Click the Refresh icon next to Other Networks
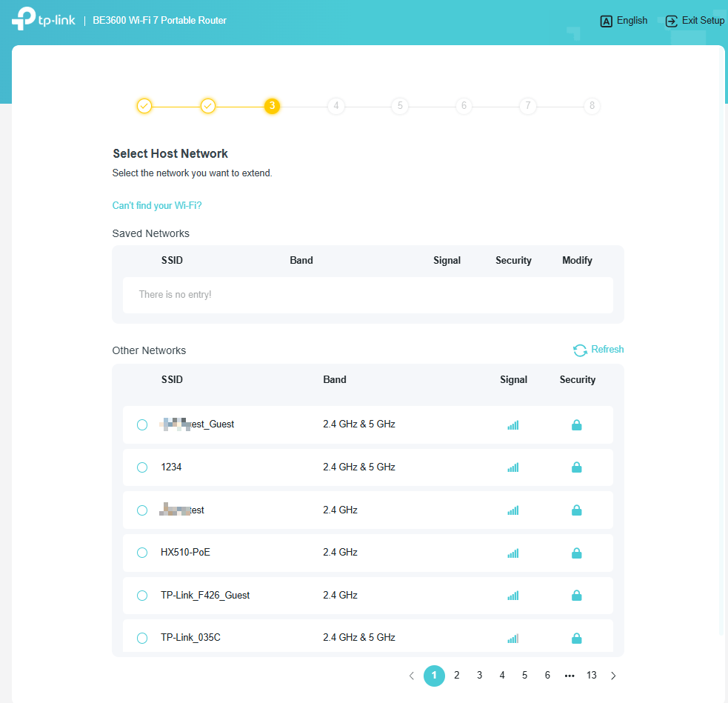This screenshot has height=703, width=728. (x=580, y=350)
